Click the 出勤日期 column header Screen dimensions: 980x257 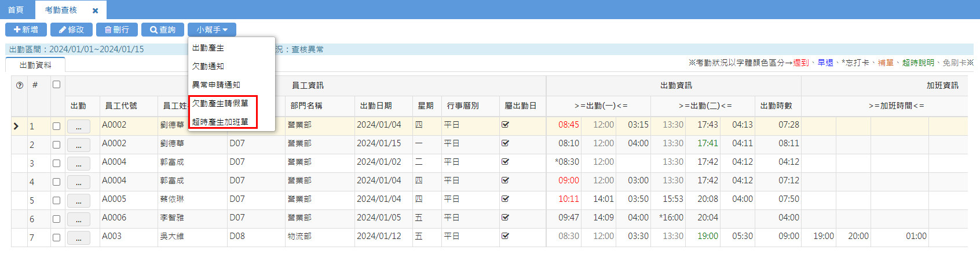click(376, 106)
